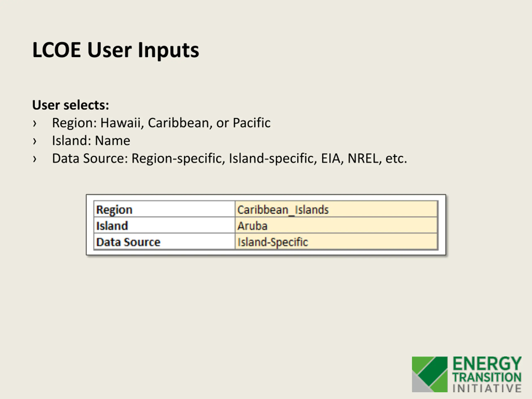532x399 pixels.
Task: Click the 'Region: Hawaii, Caribbean, or Pacific' bullet
Action: (x=161, y=123)
